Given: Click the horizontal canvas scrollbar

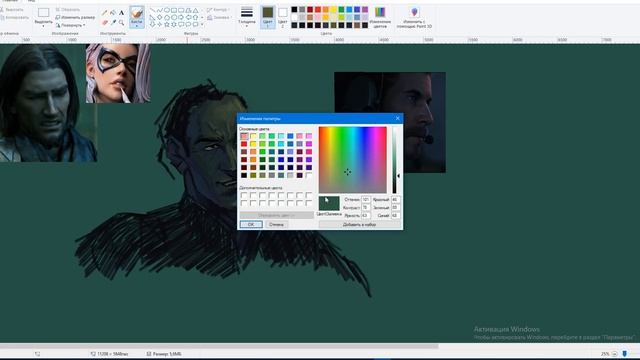Looking at the screenshot, I should coord(219,346).
